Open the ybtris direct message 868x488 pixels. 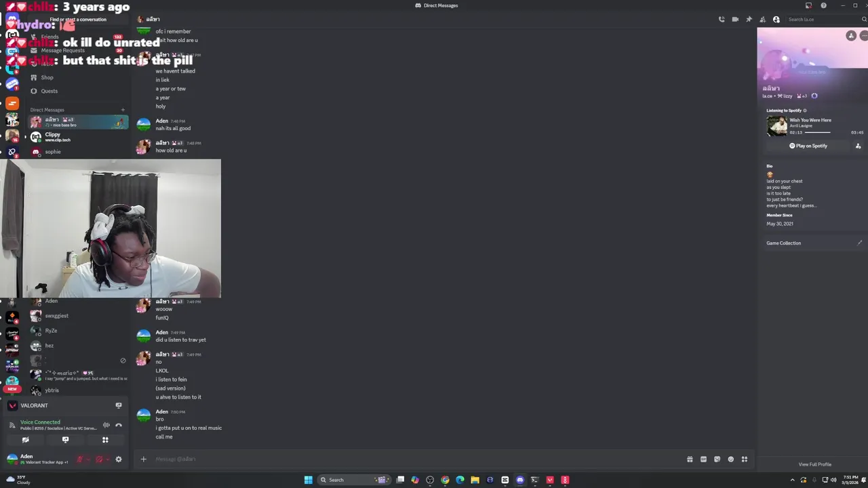78,390
